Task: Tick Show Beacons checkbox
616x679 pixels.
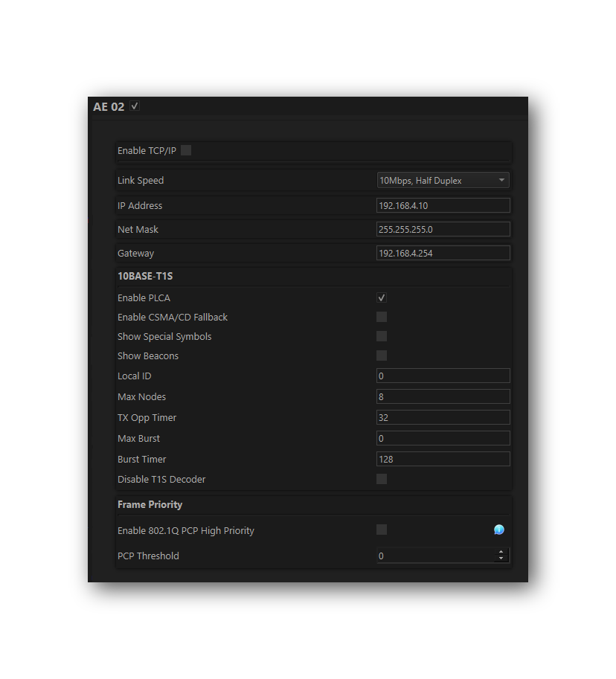Action: [381, 355]
